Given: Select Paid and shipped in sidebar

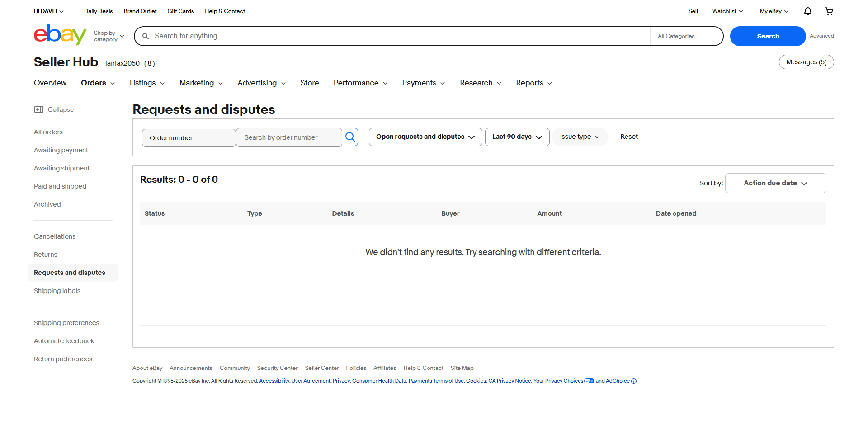Looking at the screenshot, I should pos(60,186).
